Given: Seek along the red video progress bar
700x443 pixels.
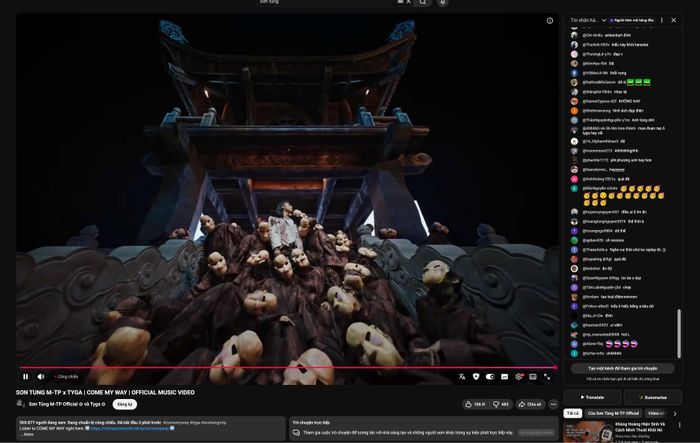Looking at the screenshot, I should [x=288, y=367].
